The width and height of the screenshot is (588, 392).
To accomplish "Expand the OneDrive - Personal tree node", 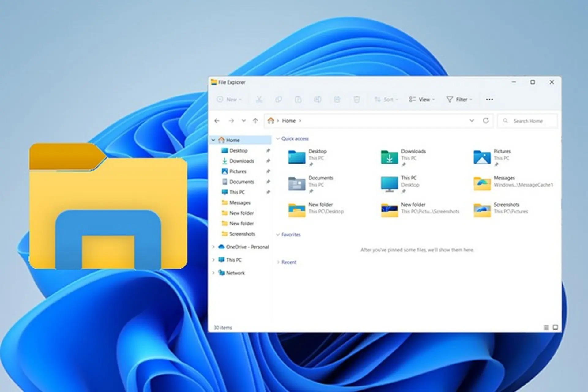I will pos(213,247).
